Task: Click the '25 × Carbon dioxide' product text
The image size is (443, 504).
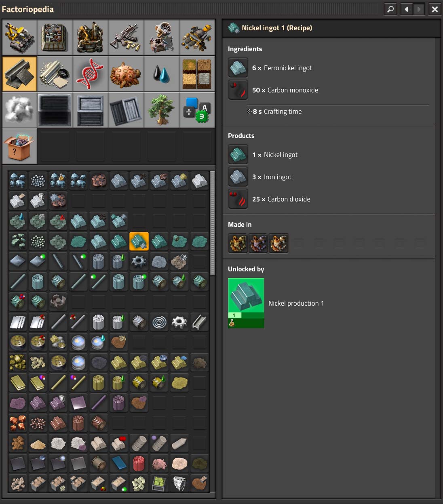Action: pyautogui.click(x=281, y=199)
